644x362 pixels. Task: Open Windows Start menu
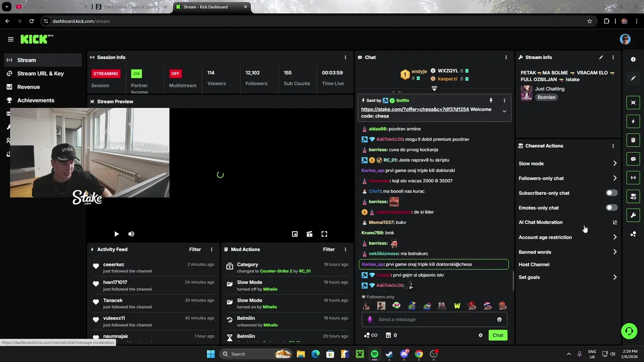point(211,354)
